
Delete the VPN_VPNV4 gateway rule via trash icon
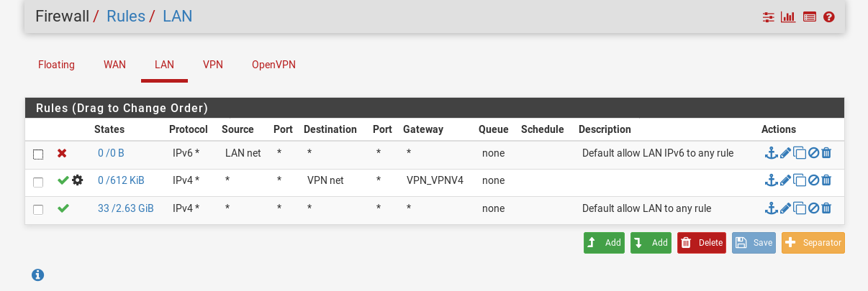[x=826, y=180]
